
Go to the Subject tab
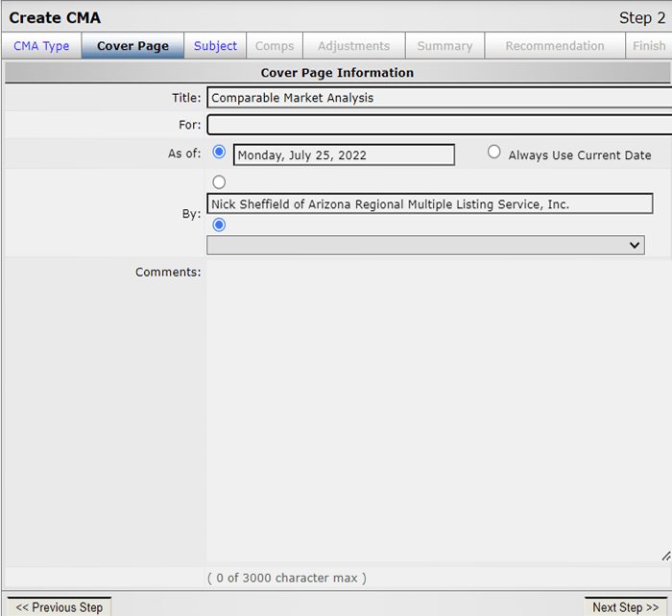click(215, 46)
